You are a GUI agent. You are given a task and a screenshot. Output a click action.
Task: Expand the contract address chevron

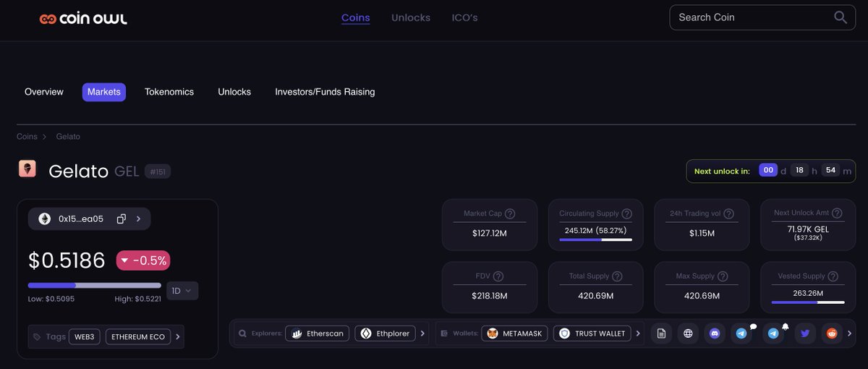[138, 219]
